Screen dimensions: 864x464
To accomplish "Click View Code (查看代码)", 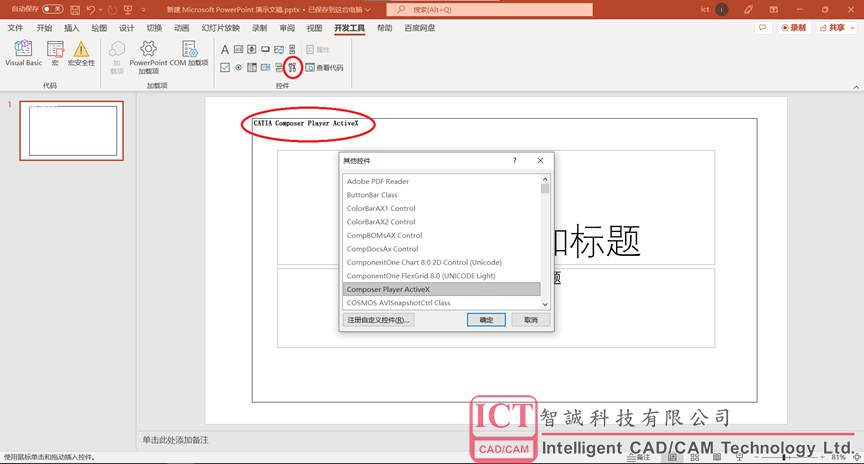I will tap(325, 67).
